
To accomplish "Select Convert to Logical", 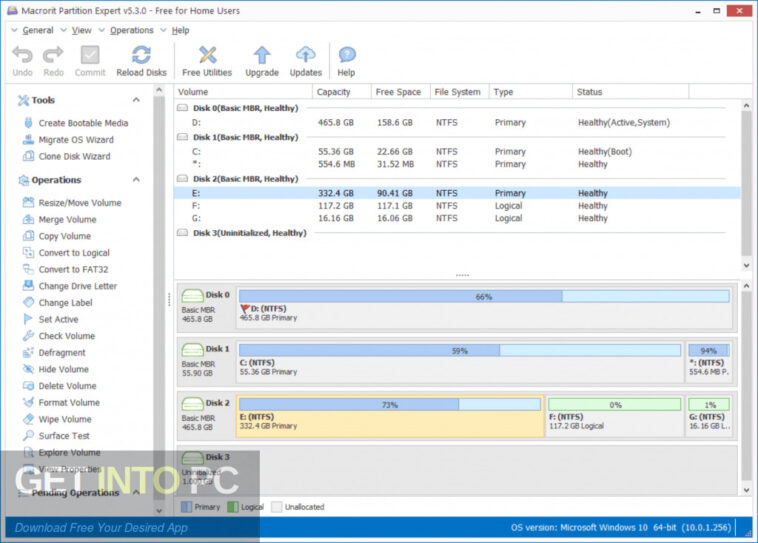I will [x=67, y=253].
